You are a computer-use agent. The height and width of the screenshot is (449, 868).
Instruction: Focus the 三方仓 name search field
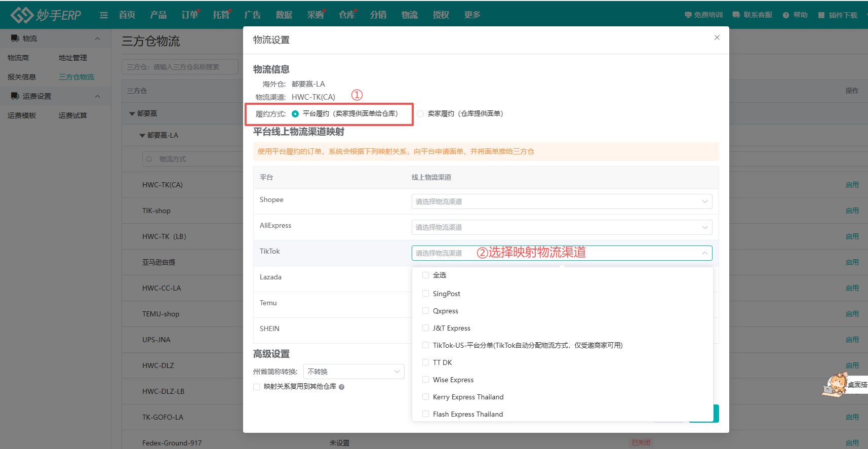click(180, 67)
